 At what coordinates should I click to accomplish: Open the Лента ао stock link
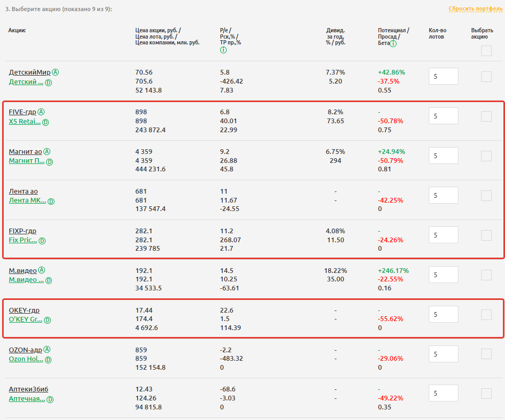point(23,191)
